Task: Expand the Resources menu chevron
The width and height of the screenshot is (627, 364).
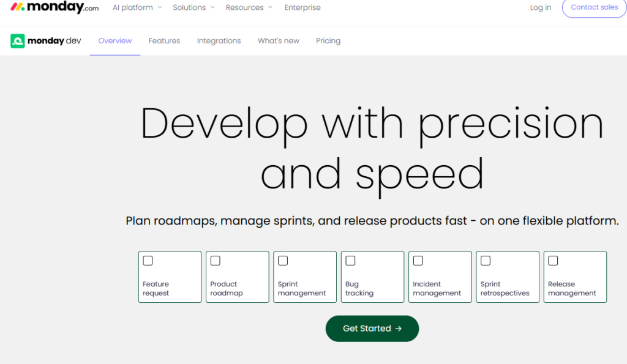Action: [270, 7]
